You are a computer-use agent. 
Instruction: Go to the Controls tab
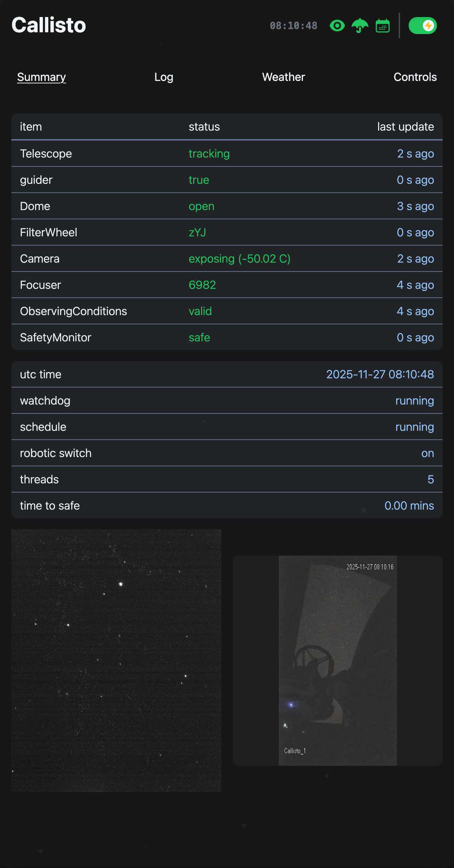415,77
